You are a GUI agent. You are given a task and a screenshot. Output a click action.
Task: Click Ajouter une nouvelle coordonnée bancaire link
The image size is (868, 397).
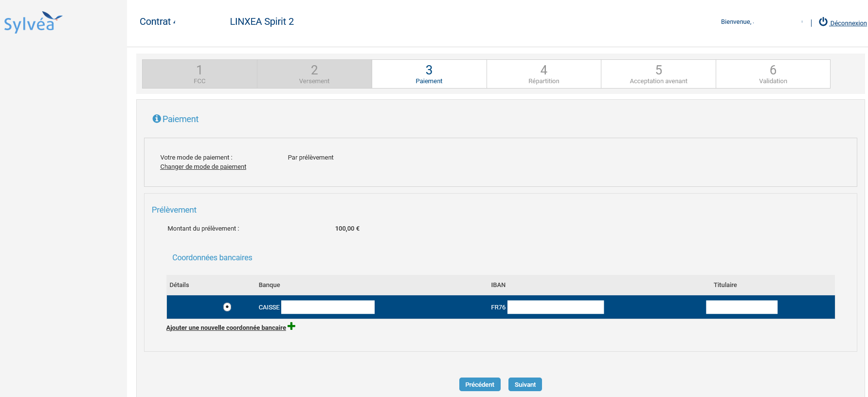point(226,328)
